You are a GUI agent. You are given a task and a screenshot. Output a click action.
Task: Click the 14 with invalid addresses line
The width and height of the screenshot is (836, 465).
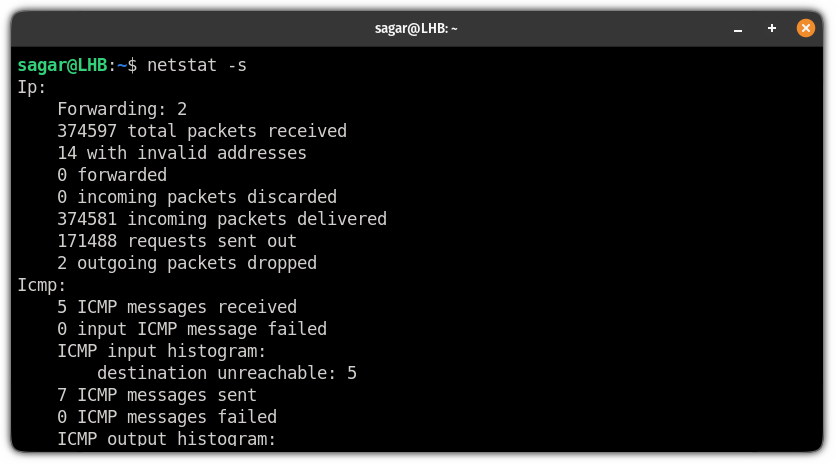click(182, 153)
